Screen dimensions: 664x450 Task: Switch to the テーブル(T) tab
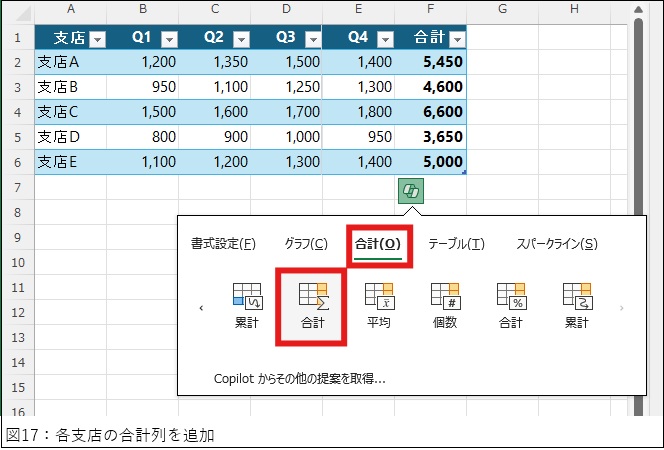coord(456,244)
